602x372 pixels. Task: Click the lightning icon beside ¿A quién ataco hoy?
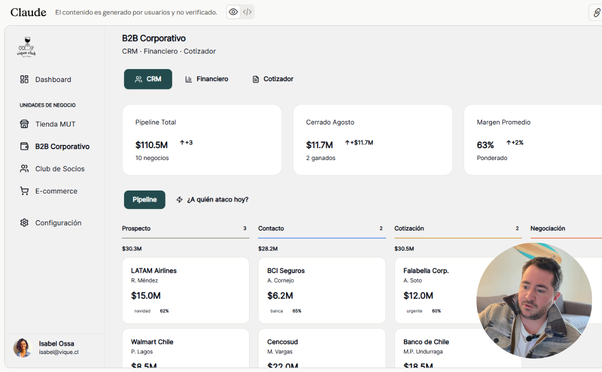click(x=179, y=200)
